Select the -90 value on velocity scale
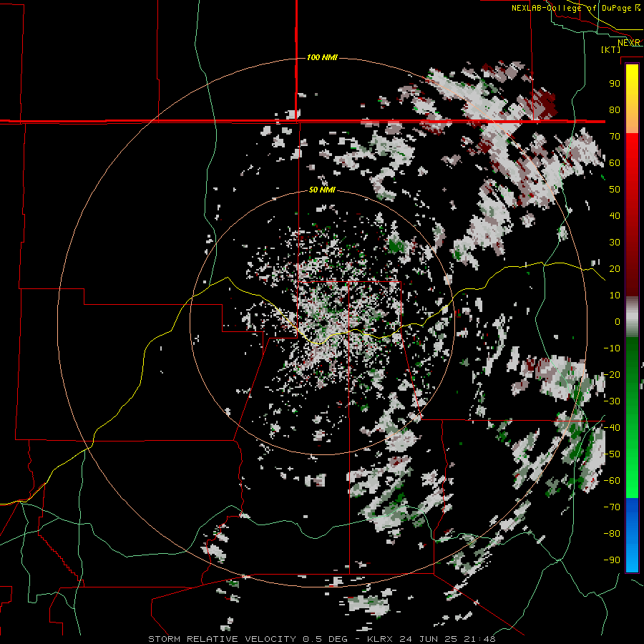 click(x=612, y=560)
